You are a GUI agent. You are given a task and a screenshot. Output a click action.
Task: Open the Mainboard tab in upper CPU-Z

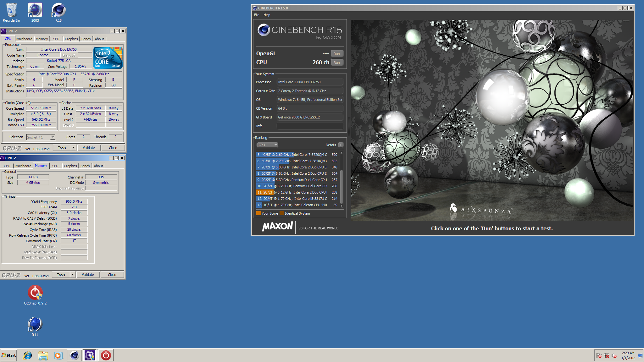click(24, 39)
